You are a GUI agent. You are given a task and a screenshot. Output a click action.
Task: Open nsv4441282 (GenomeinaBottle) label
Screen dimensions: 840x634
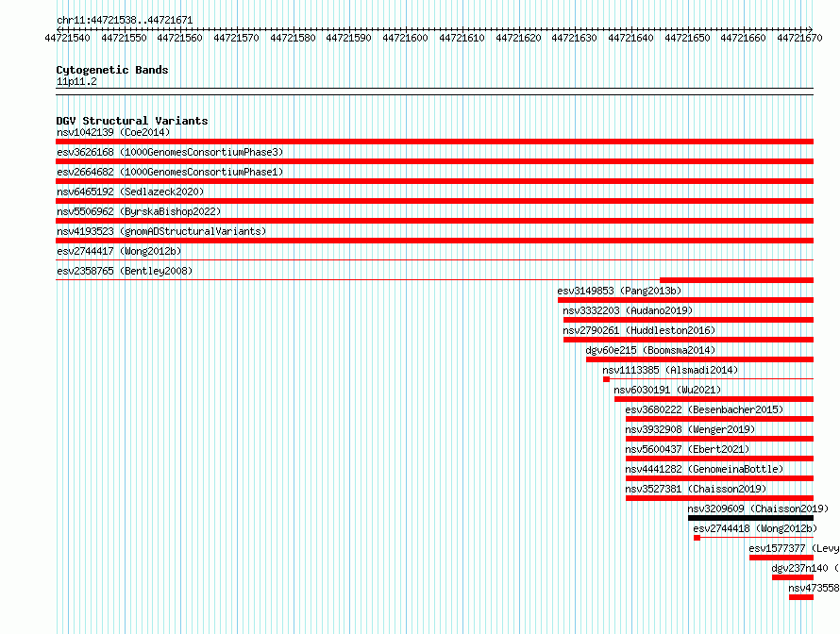(704, 469)
